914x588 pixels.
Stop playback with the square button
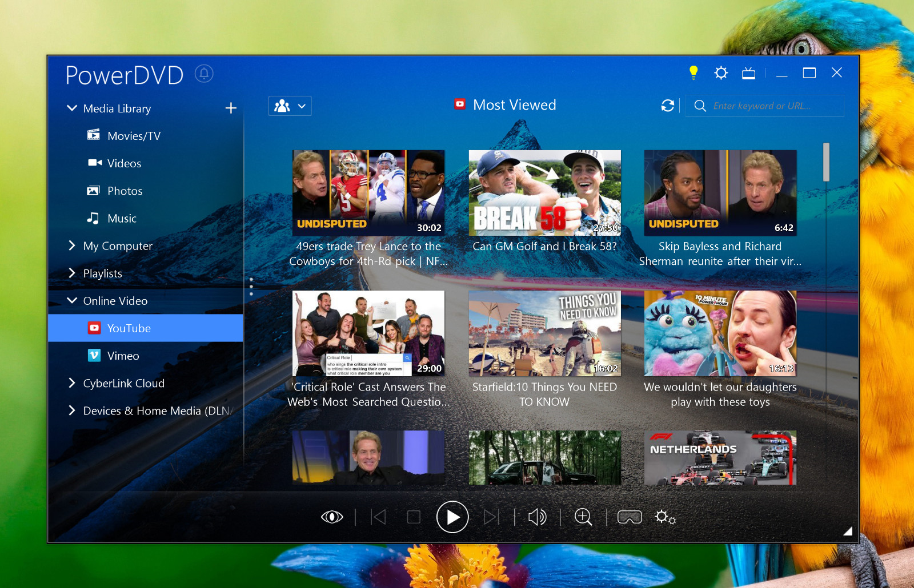tap(414, 517)
